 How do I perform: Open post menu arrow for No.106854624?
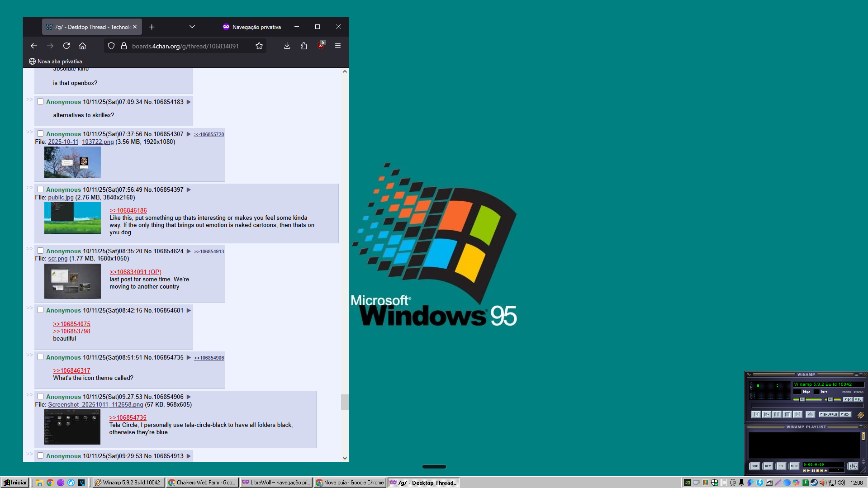click(189, 251)
